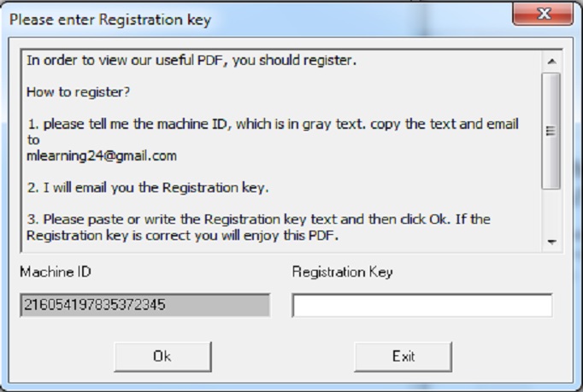Click the 'How to register?' text line
The image size is (583, 392).
[75, 91]
